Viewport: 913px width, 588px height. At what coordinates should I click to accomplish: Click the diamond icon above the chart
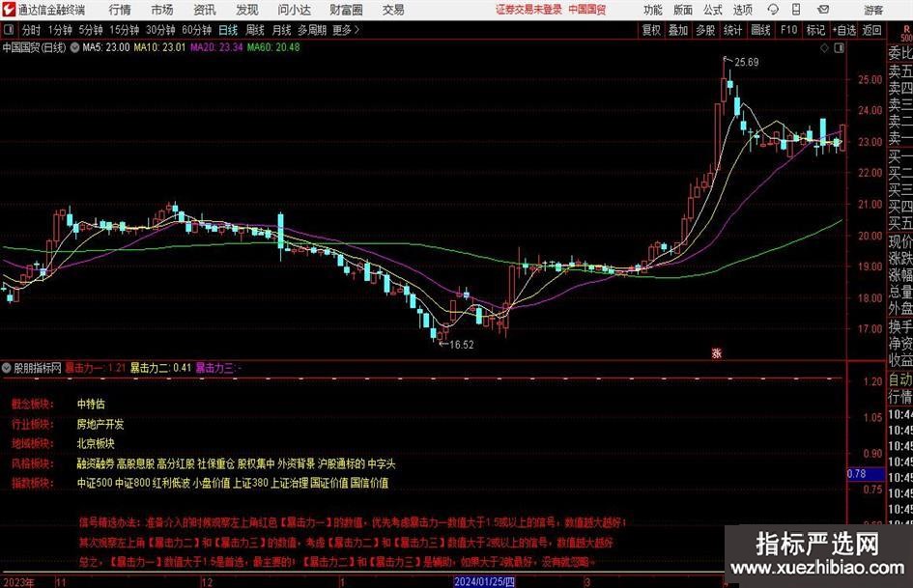click(x=824, y=48)
